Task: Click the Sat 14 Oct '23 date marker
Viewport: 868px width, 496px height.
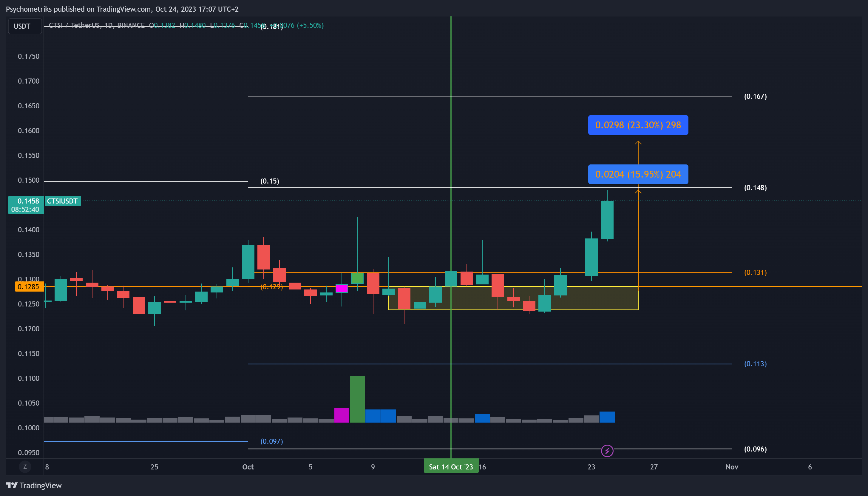Action: point(451,467)
